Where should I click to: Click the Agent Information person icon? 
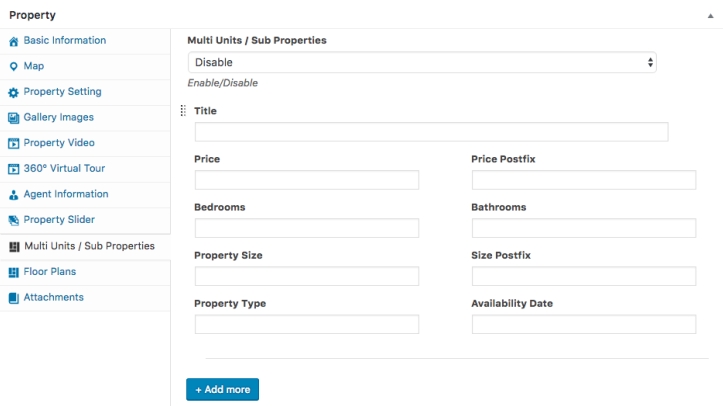13,195
